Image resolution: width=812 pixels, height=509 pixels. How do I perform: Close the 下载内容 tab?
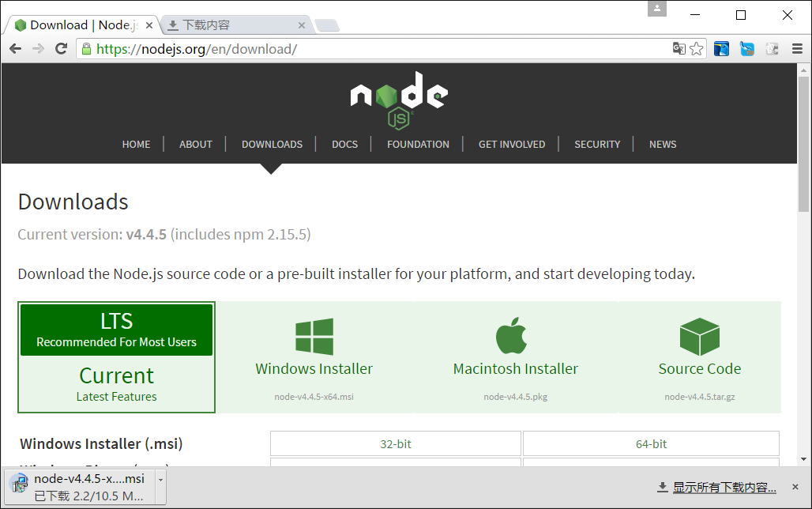(x=302, y=25)
